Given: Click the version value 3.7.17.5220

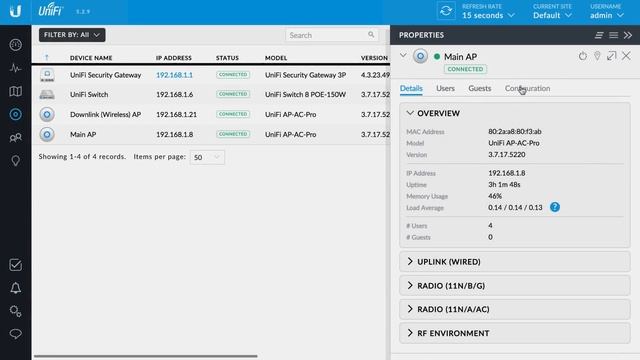Looking at the screenshot, I should coord(507,155).
